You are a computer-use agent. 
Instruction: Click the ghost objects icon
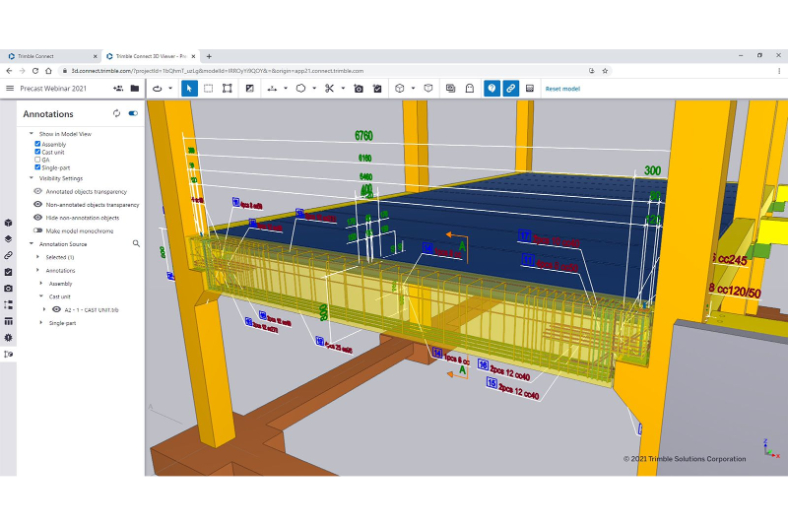pos(469,88)
